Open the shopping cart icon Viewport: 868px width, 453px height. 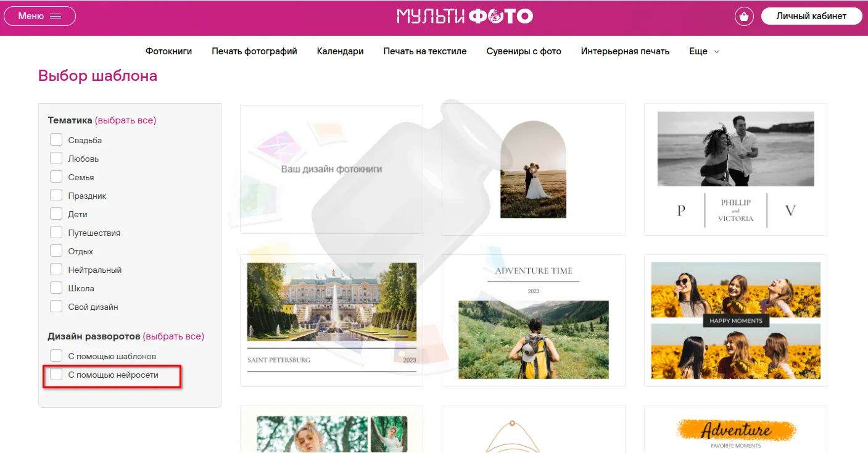point(744,17)
